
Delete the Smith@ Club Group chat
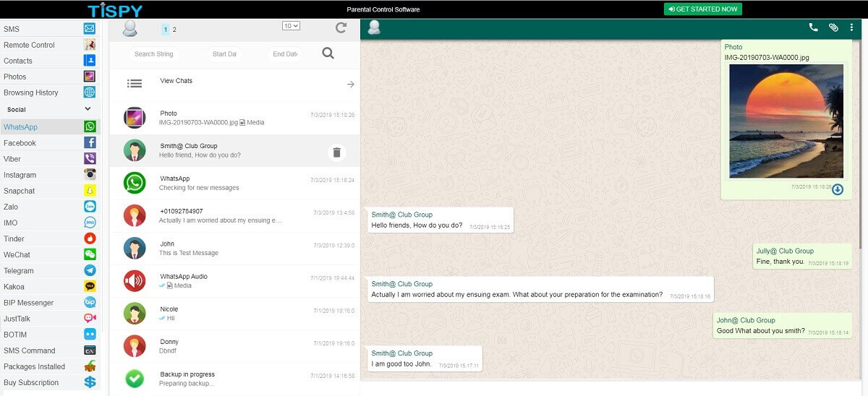pos(336,152)
